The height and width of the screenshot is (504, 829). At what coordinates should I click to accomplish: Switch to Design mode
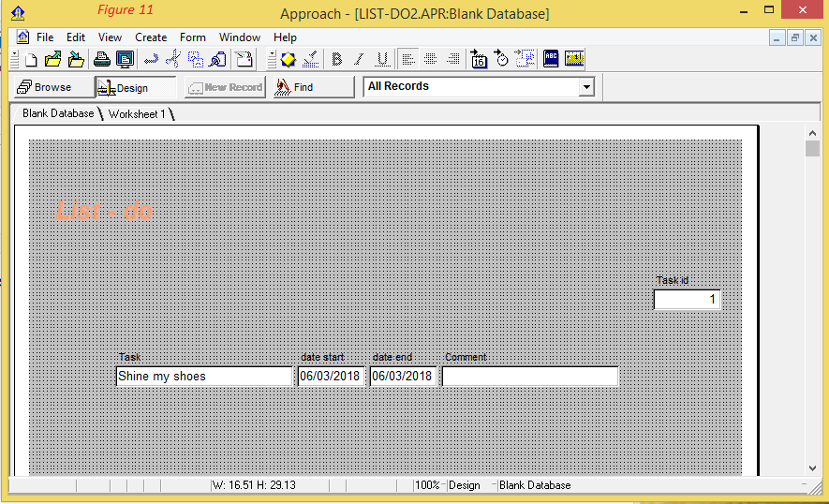point(136,87)
